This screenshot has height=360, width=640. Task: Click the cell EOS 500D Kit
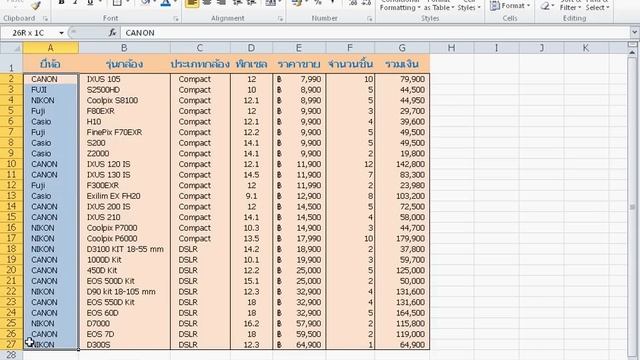pos(124,281)
